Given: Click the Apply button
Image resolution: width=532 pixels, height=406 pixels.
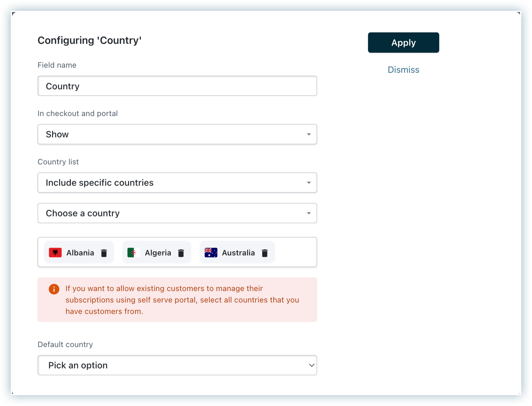Looking at the screenshot, I should (x=403, y=43).
